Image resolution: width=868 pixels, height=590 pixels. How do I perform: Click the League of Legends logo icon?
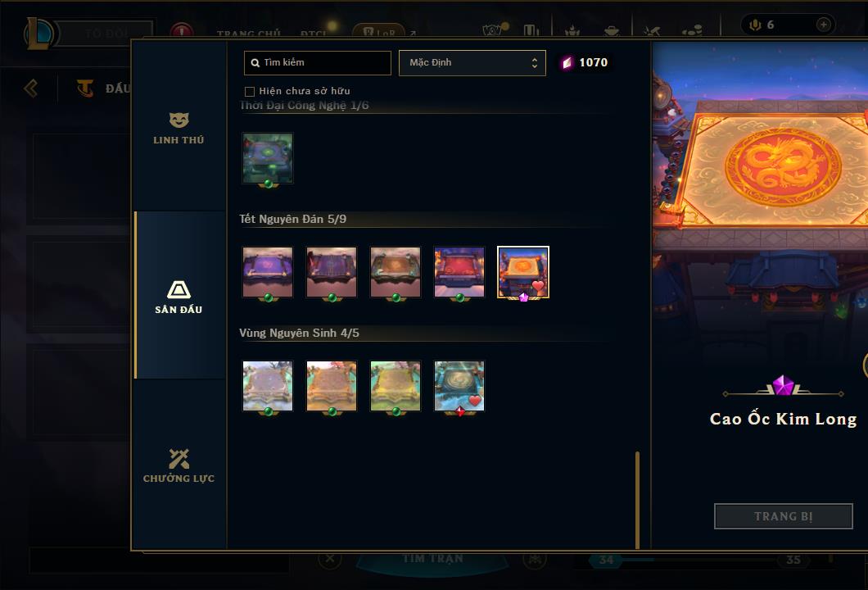click(x=38, y=34)
